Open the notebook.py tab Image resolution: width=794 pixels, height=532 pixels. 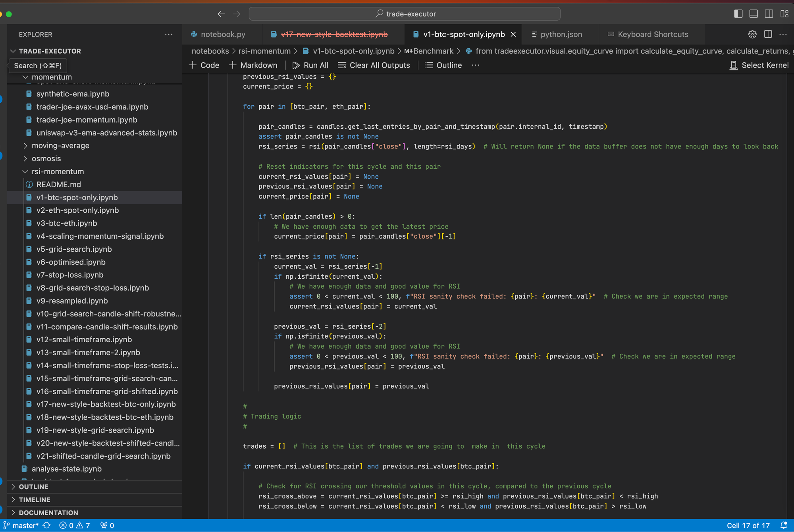[x=223, y=35]
